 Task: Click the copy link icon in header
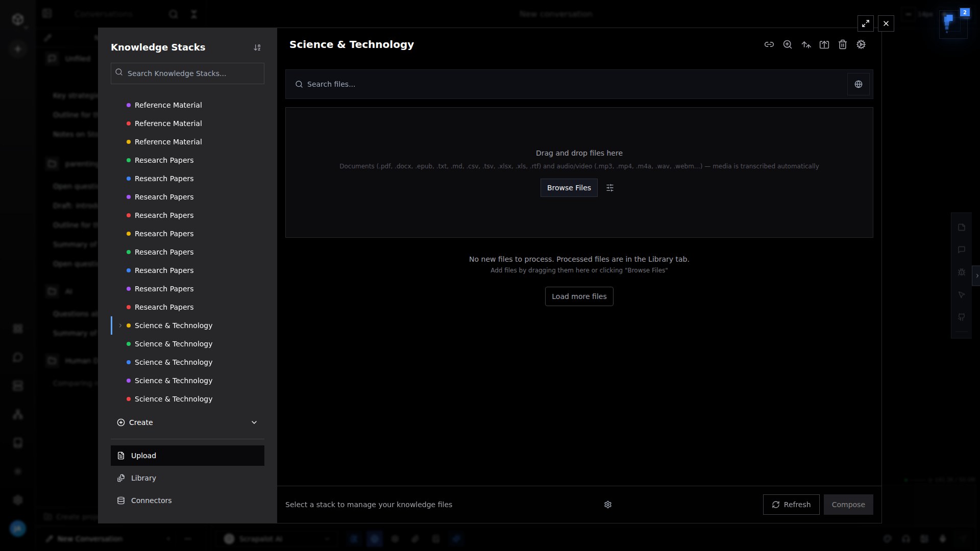769,45
